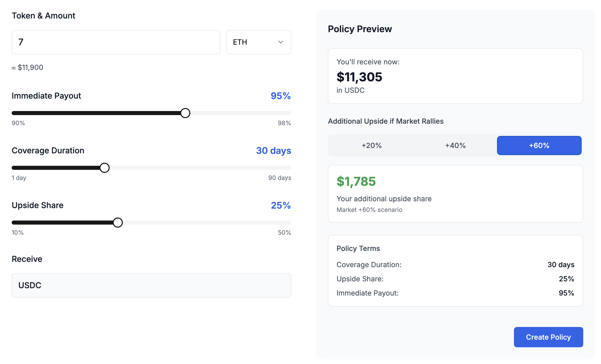The width and height of the screenshot is (601, 364).
Task: Select the +60% market rally scenario
Action: click(539, 145)
